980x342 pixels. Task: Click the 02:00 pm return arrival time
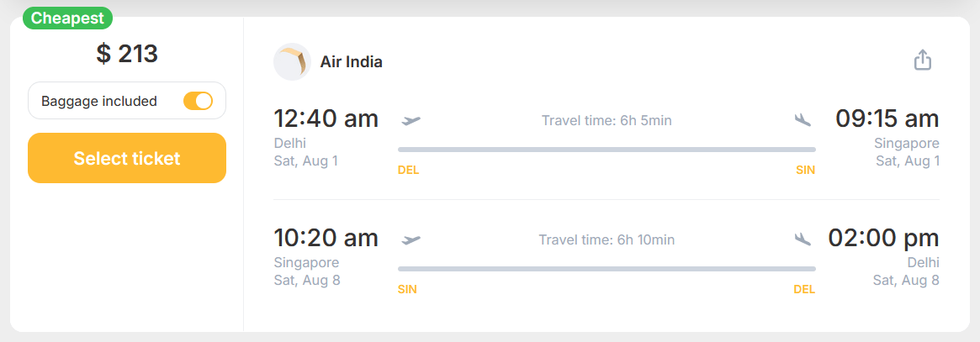pos(883,238)
